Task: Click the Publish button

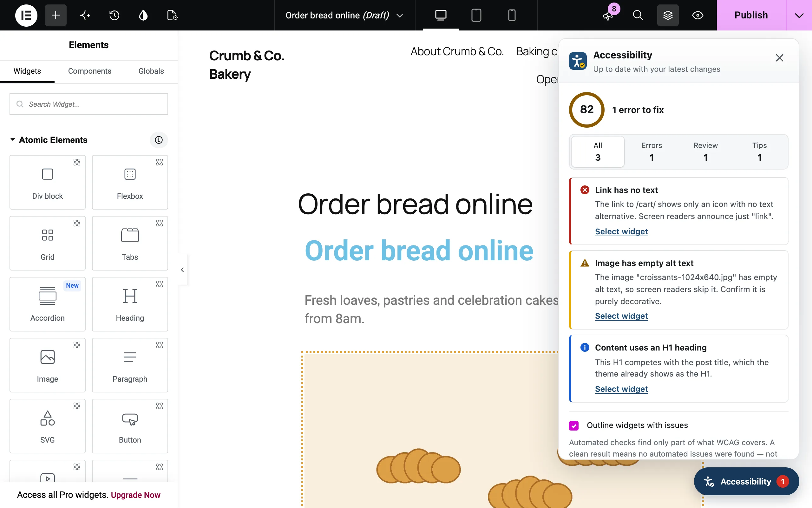Action: point(751,15)
